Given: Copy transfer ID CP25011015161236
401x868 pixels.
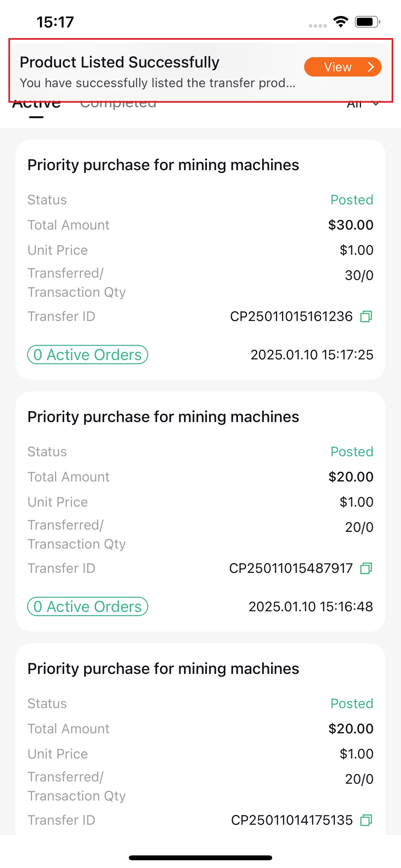Looking at the screenshot, I should tap(366, 316).
